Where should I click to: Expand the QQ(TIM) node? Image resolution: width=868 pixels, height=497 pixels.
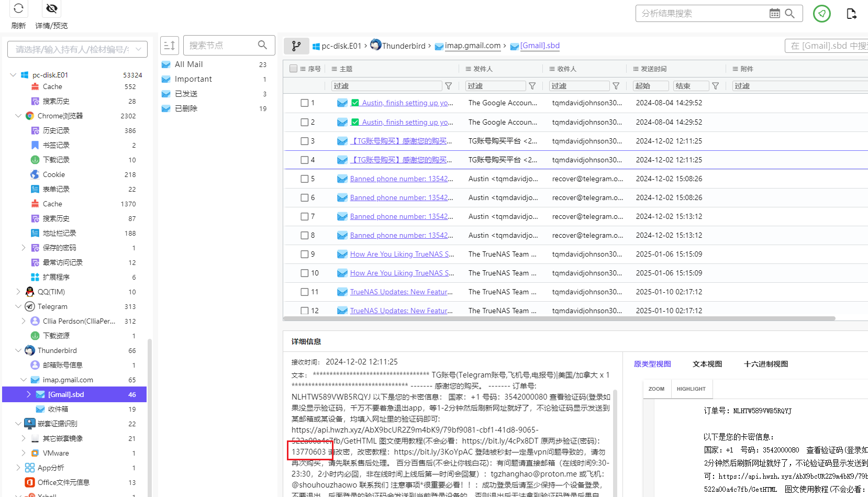pyautogui.click(x=18, y=292)
